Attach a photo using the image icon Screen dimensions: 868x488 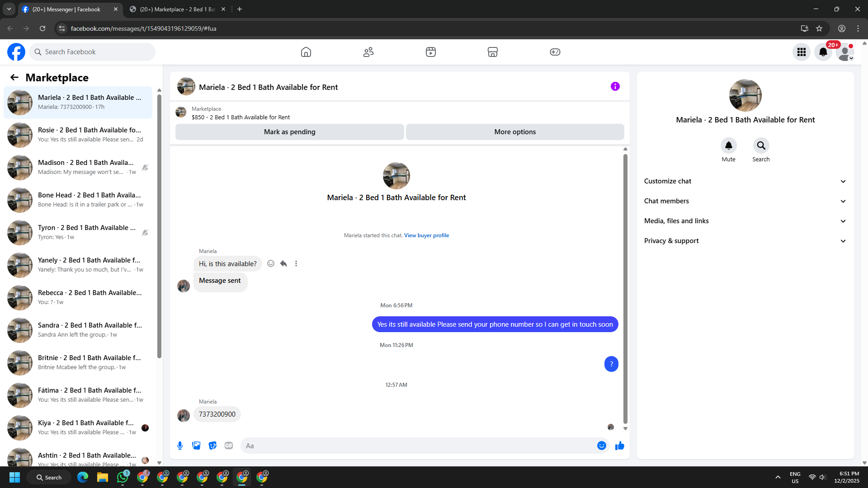pos(196,446)
